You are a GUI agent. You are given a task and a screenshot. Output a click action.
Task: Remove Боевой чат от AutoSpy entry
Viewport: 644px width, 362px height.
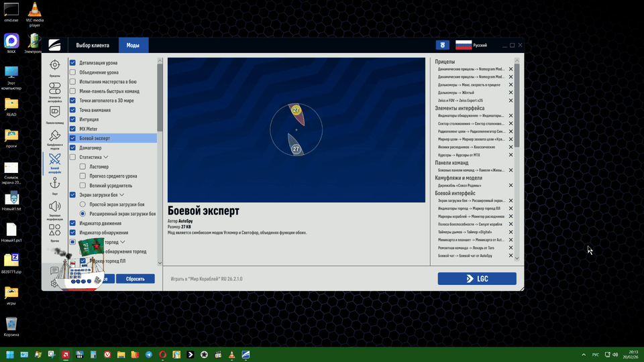point(511,255)
